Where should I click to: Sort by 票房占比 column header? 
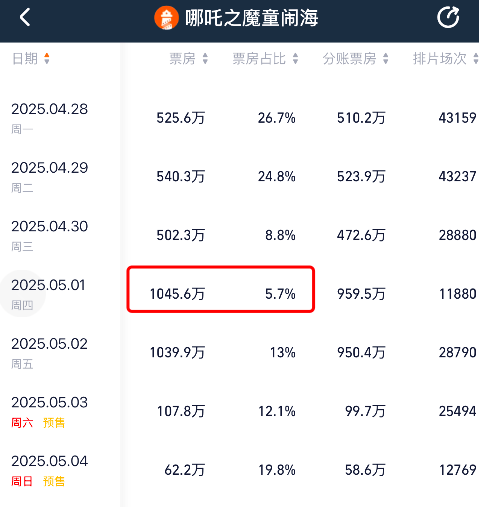click(259, 59)
